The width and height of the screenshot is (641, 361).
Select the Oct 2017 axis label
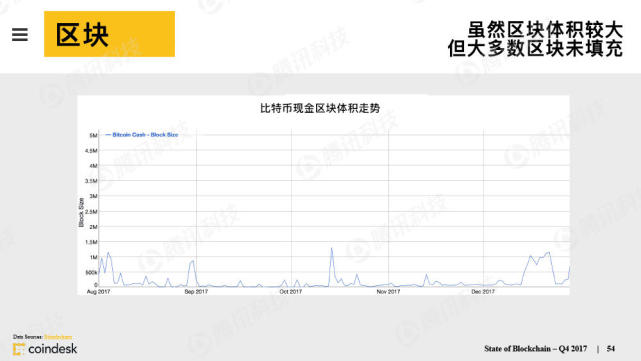point(291,291)
